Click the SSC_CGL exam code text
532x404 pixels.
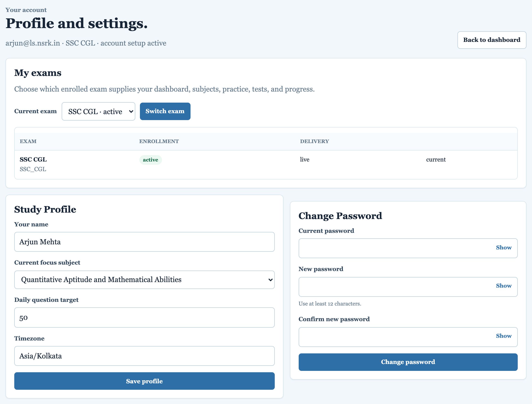click(x=33, y=169)
